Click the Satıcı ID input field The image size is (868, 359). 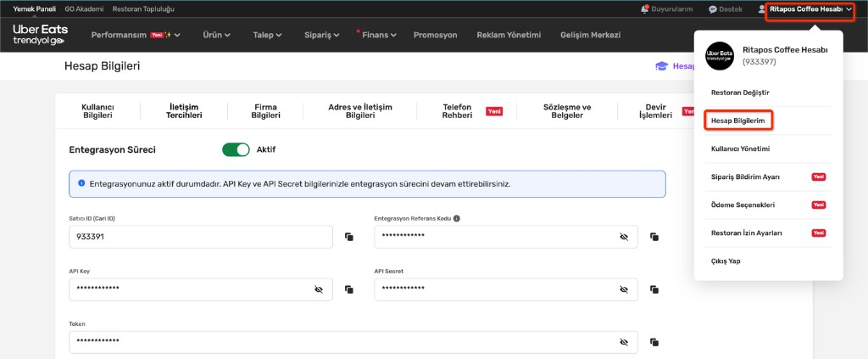201,237
